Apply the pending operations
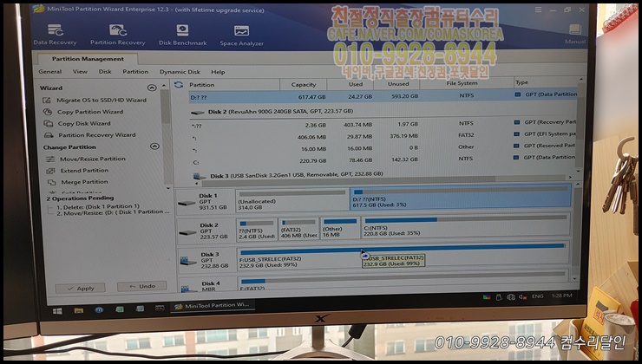This screenshot has height=364, width=642. click(x=80, y=289)
